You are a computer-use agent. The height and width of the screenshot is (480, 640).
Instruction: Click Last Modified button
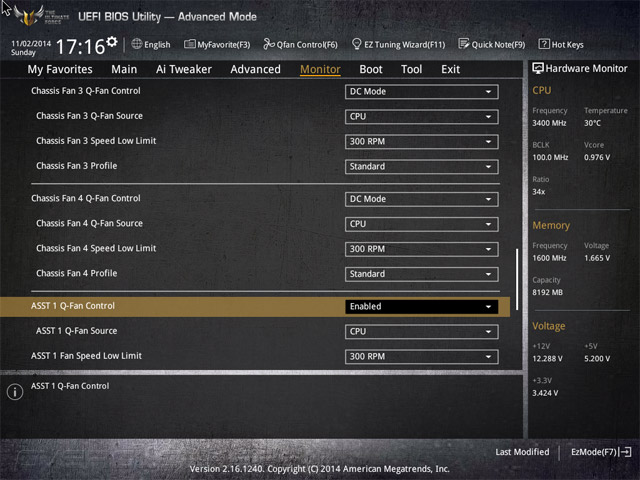(522, 452)
